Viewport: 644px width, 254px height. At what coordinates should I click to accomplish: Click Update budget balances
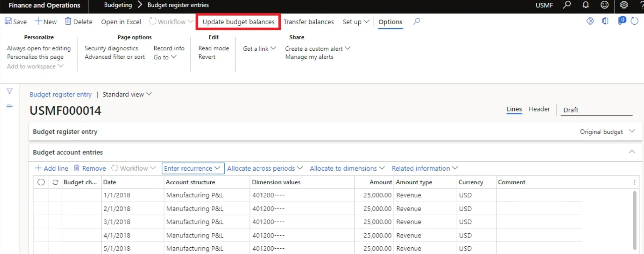pyautogui.click(x=238, y=22)
